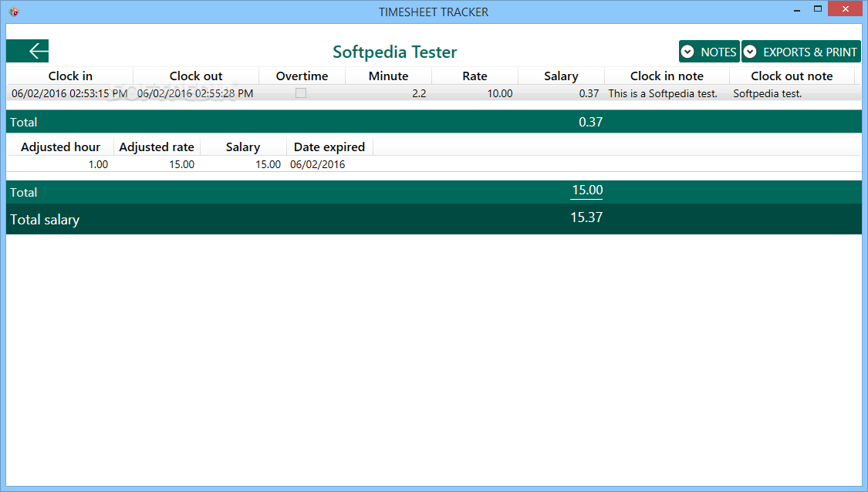The image size is (868, 492).
Task: Click the Salary header next to Adjusted rate
Action: click(243, 147)
